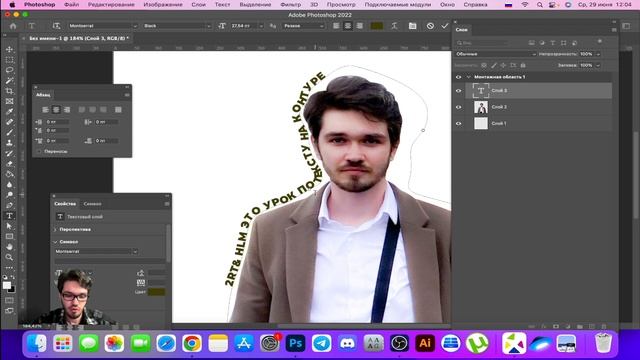This screenshot has width=640, height=360.
Task: Expand the Перспектива section
Action: click(56, 230)
